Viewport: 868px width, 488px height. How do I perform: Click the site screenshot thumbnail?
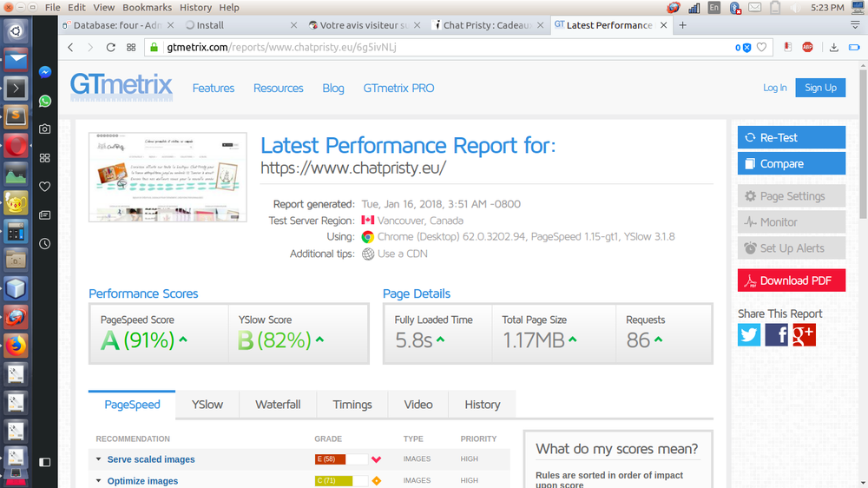168,176
